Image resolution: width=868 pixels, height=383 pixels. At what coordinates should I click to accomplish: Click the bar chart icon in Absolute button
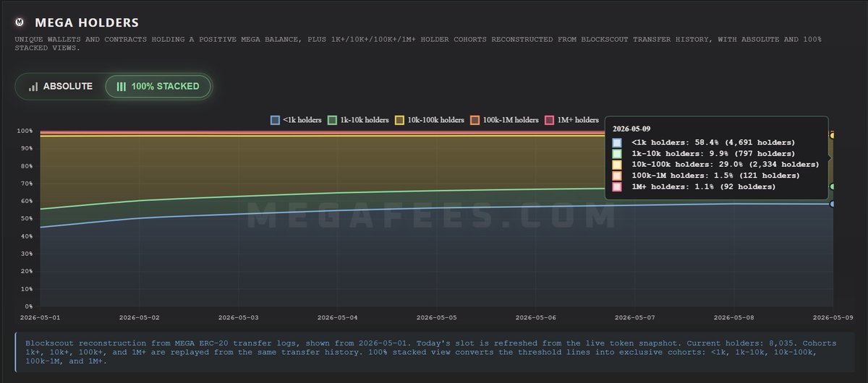tap(33, 86)
